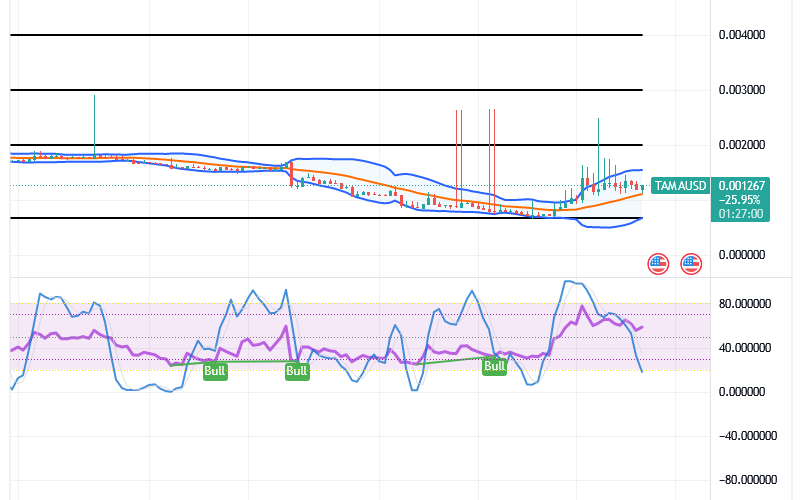Select the black horizontal line at 0.002000
This screenshot has height=500, width=802.
pyautogui.click(x=326, y=145)
